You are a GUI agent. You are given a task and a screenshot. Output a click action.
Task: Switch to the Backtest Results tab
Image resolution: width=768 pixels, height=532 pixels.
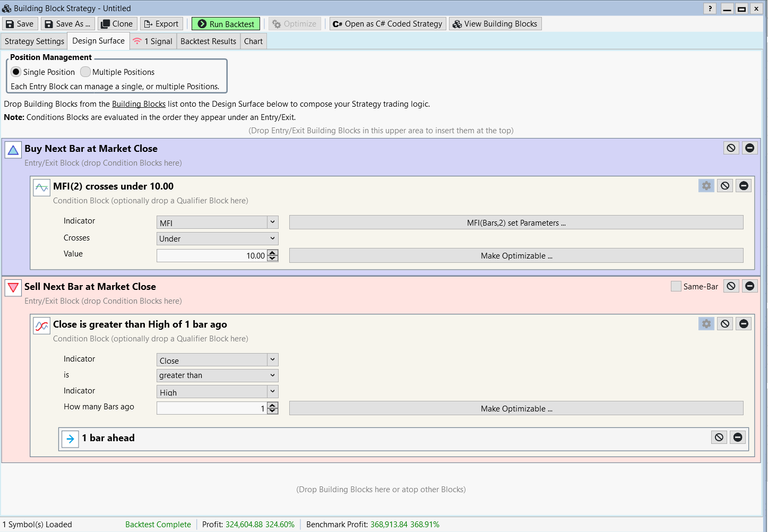208,41
